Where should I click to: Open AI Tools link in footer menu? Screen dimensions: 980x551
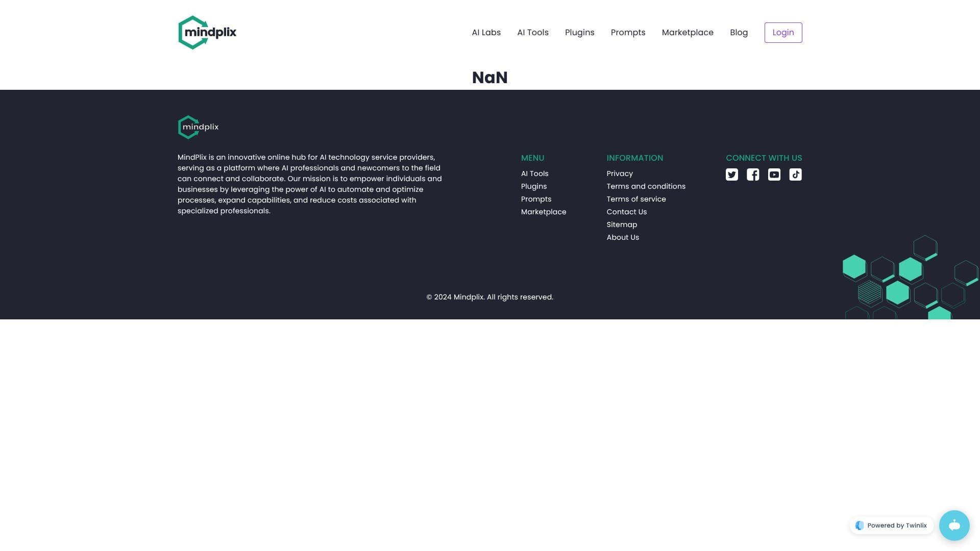(534, 173)
